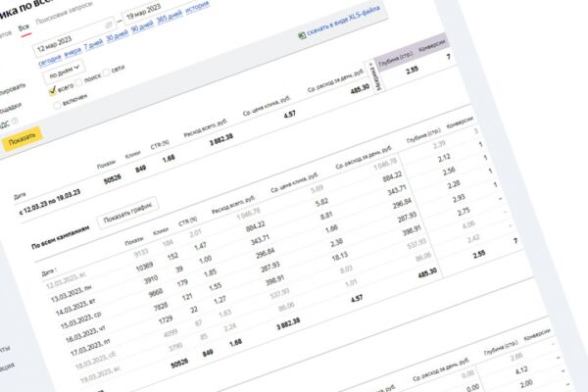Choose the '7 дней' period link
This screenshot has height=392, width=588.
93,44
